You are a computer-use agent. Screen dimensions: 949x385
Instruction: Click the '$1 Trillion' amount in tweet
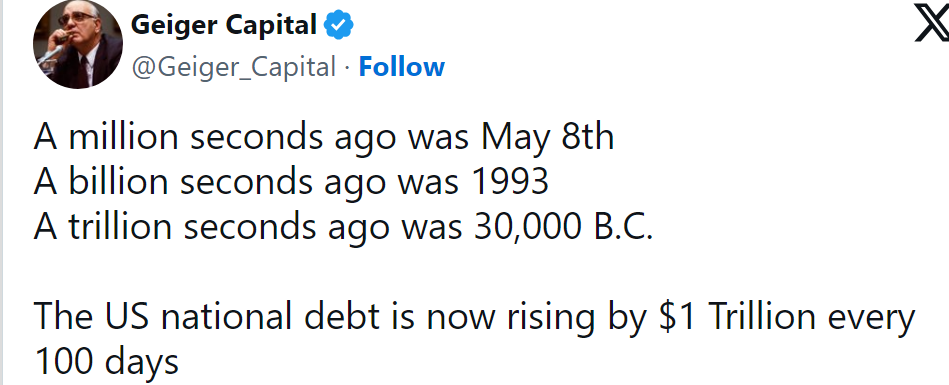(737, 317)
